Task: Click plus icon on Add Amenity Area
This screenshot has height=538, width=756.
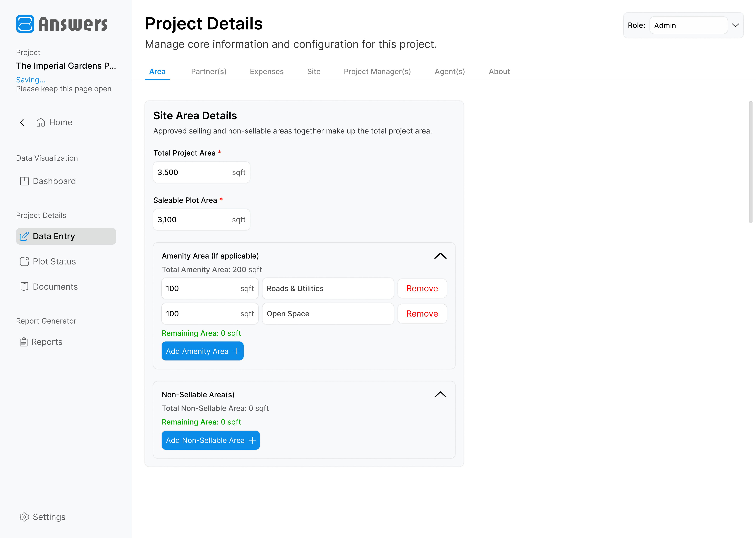Action: tap(236, 351)
